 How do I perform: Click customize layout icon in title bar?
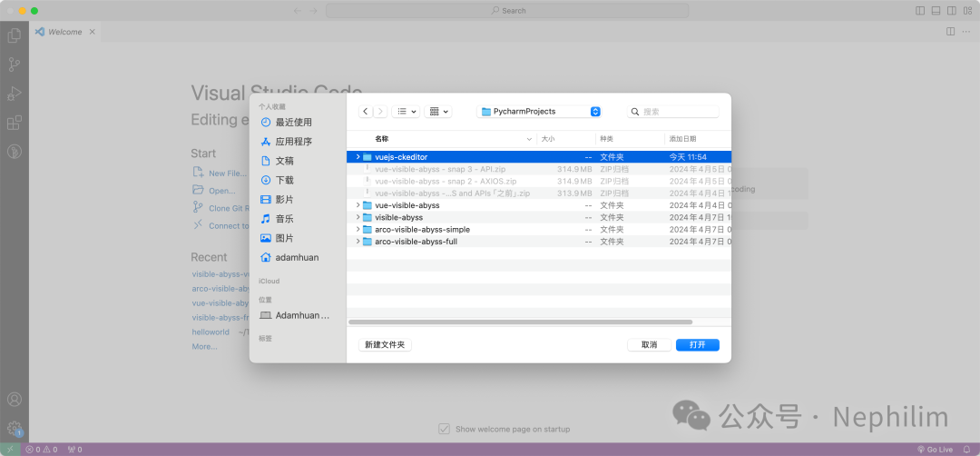[967, 11]
